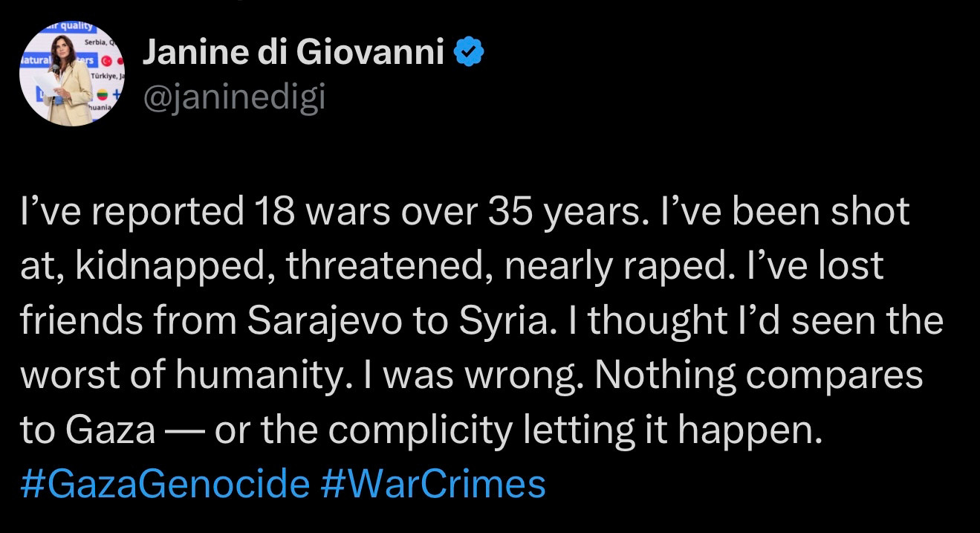
Task: Click the Lithuanian flag inside the avatar
Action: point(103,94)
